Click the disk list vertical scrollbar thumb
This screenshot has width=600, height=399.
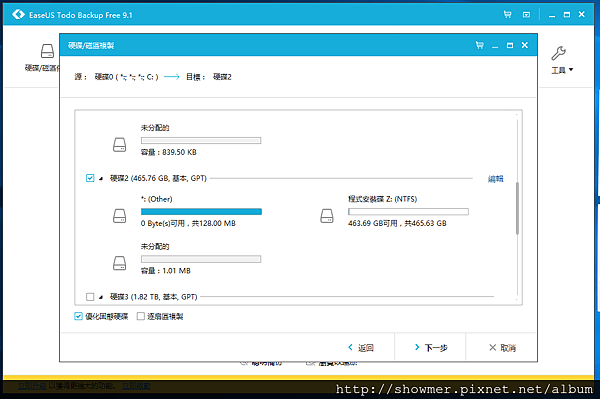(517, 208)
